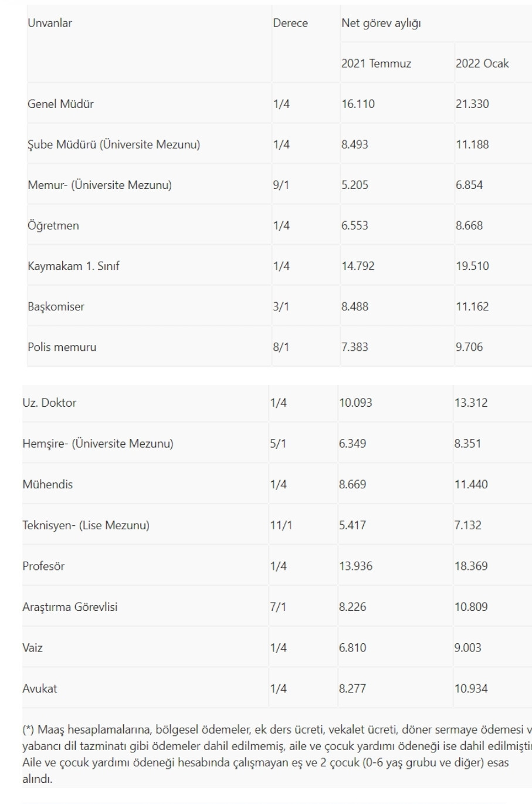Click the "Unvanlar" column header
Screen dimensions: 532x804
[50, 23]
